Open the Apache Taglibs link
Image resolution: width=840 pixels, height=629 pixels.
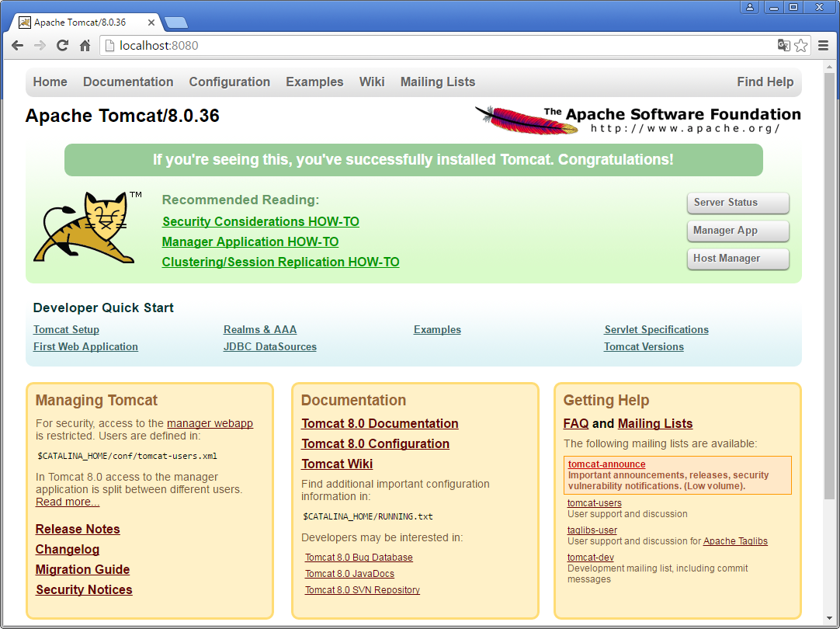click(x=735, y=541)
